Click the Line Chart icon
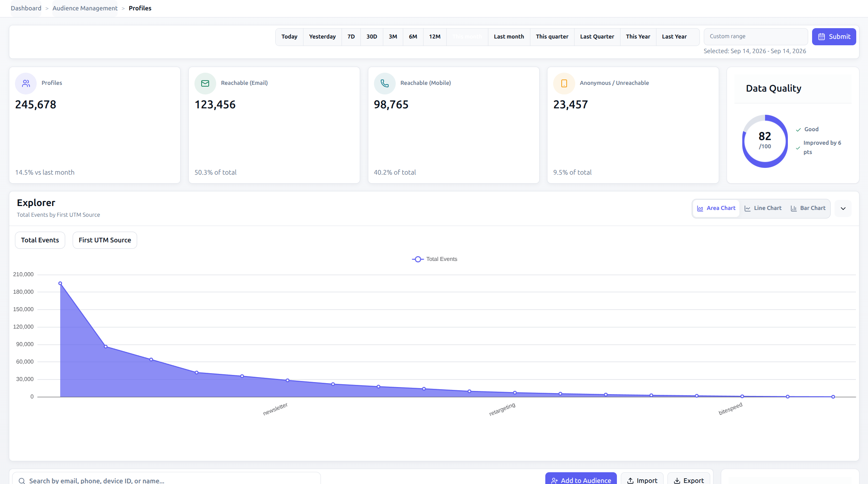Viewport: 868px width, 484px height. [747, 208]
